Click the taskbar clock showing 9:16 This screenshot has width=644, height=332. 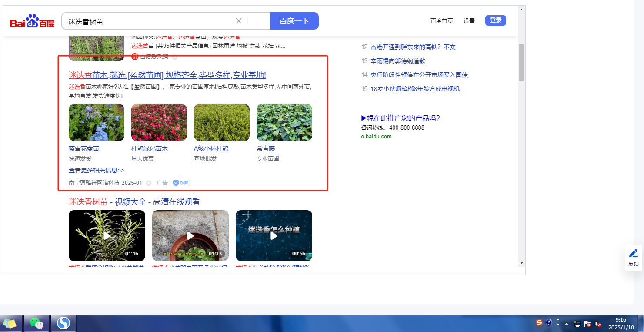coord(621,323)
